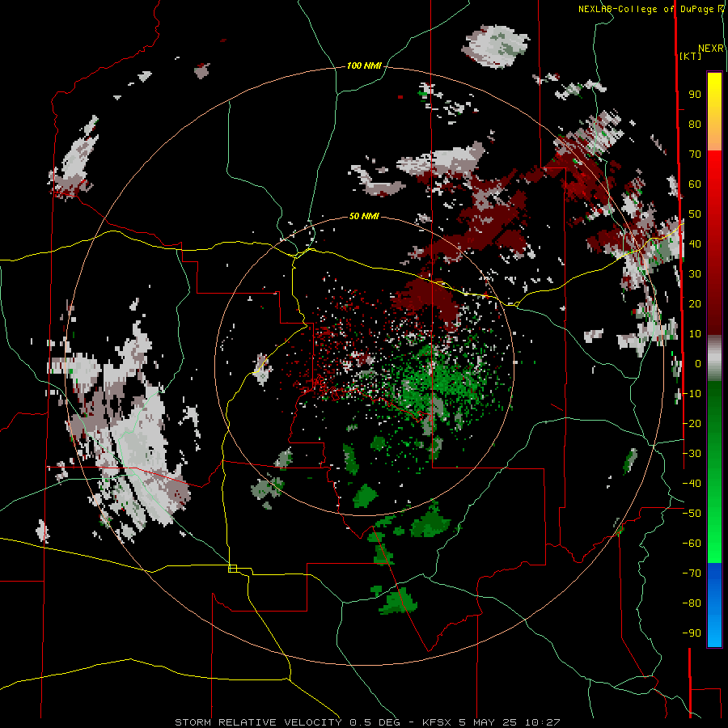
Task: Click the "60" velocity scale label
Action: pyautogui.click(x=695, y=184)
